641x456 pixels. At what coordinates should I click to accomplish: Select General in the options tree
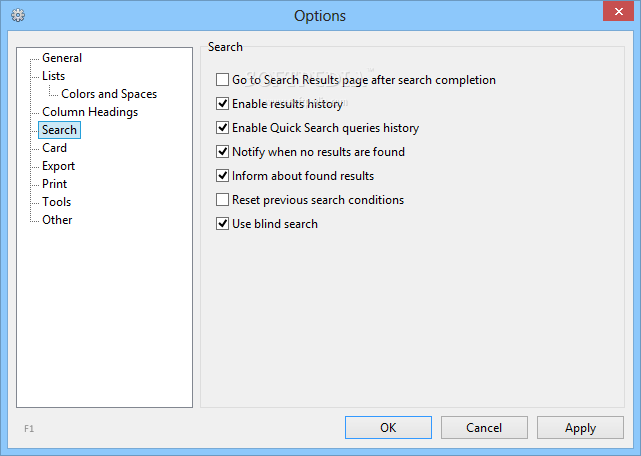click(62, 58)
